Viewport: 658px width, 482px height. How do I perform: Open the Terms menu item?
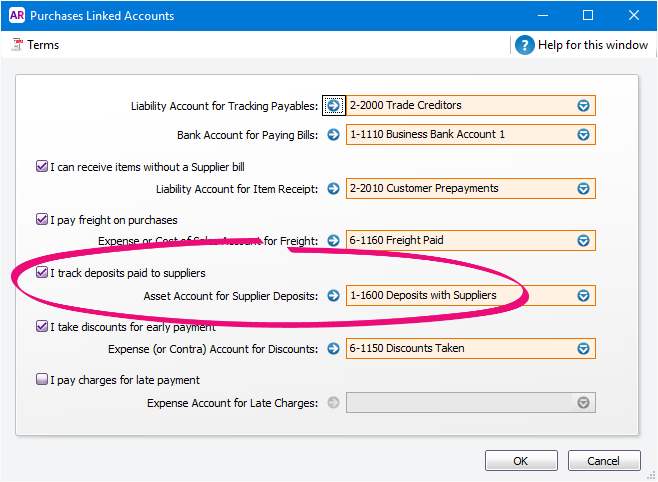click(x=35, y=45)
